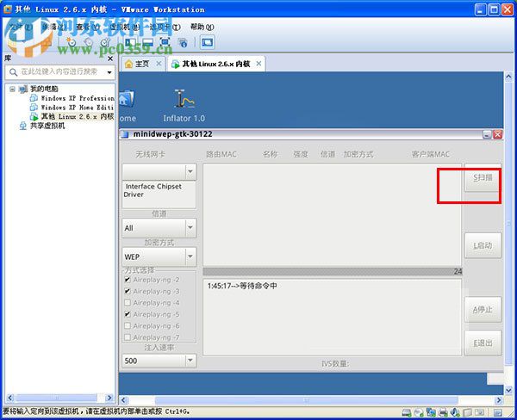Screen dimensions: 517x420
Task: Click the L launch button
Action: coord(483,246)
